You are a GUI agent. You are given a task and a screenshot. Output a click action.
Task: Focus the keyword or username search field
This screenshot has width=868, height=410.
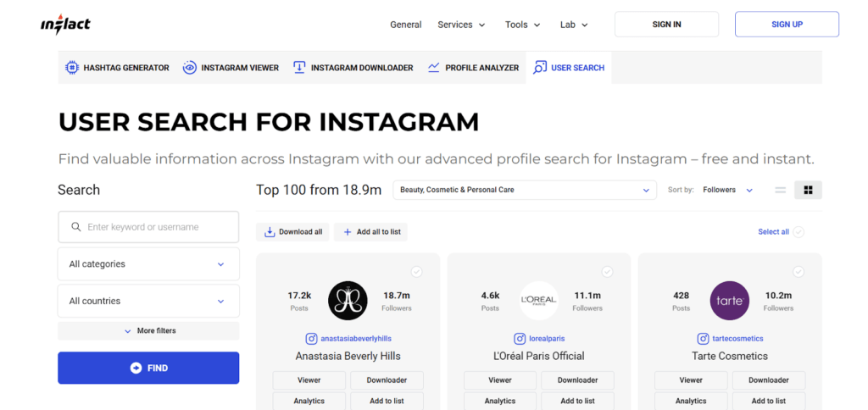pos(148,227)
